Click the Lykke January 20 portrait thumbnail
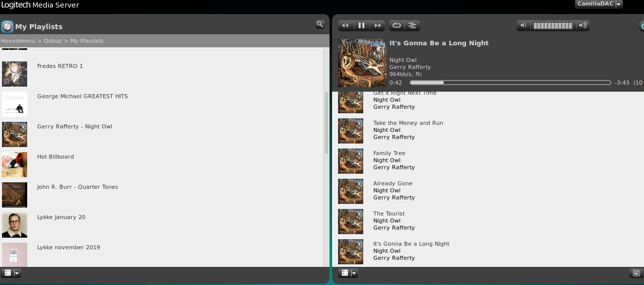This screenshot has height=285, width=644. coord(15,225)
